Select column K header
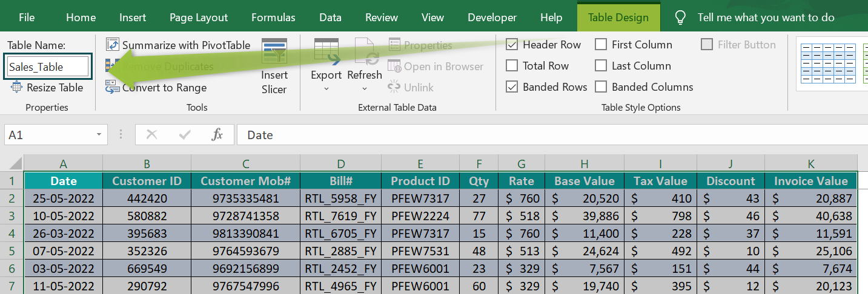 coord(811,163)
